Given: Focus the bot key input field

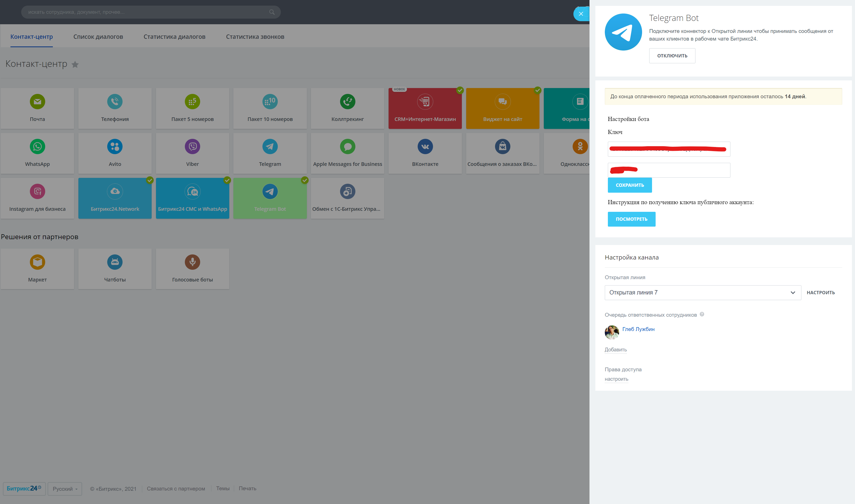Looking at the screenshot, I should (x=669, y=149).
